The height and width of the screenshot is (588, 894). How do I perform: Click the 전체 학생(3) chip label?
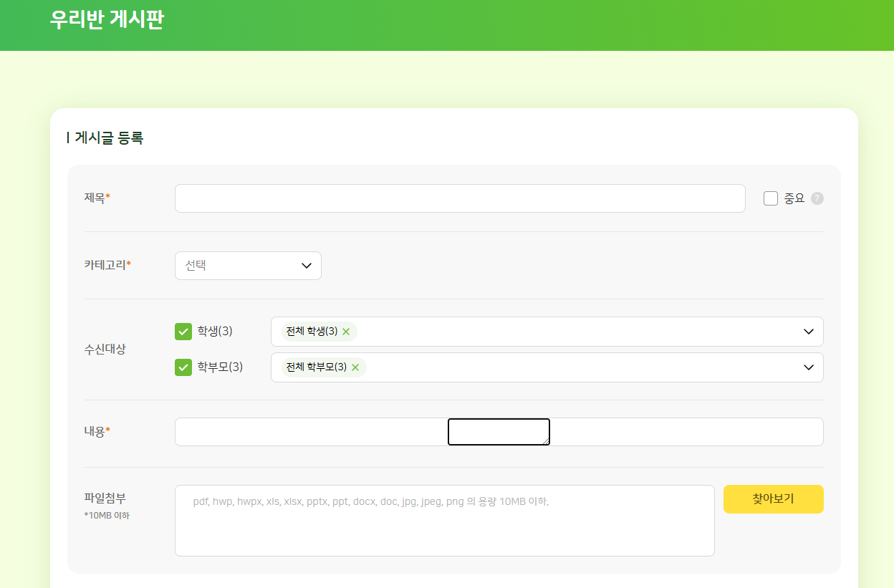click(312, 332)
